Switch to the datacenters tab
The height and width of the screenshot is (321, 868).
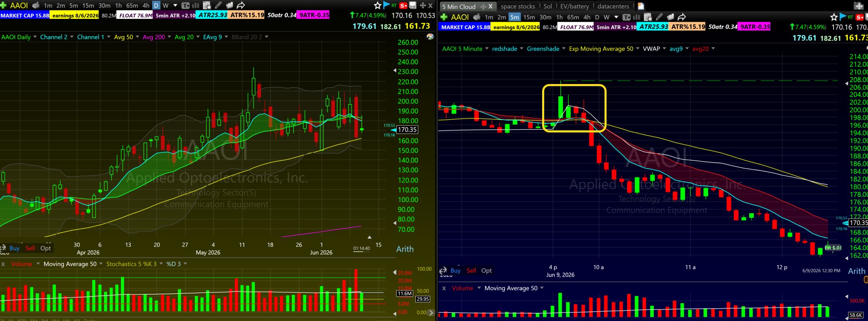pyautogui.click(x=613, y=6)
